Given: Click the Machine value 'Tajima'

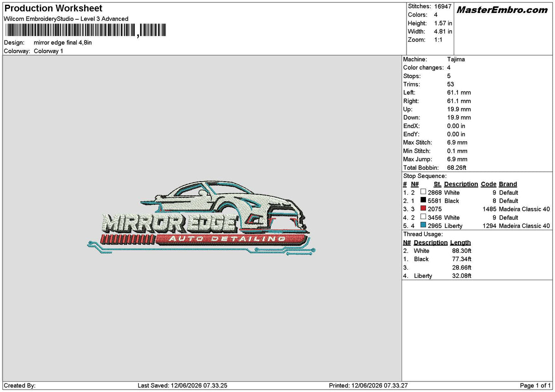Looking at the screenshot, I should pos(456,59).
